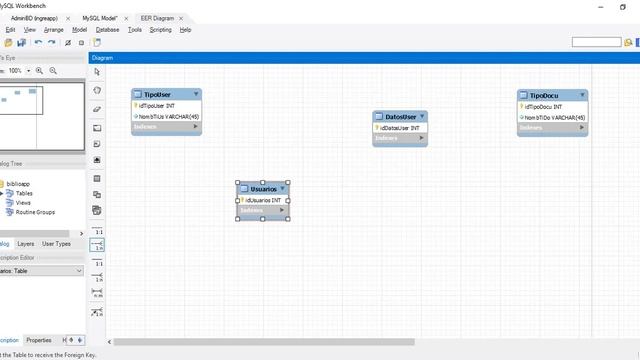This screenshot has width=640, height=360.
Task: Collapse the Usuarios table header arrow
Action: (x=282, y=189)
